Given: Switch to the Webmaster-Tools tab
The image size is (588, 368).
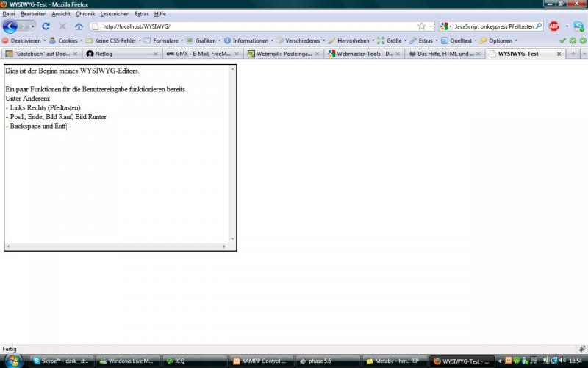Looking at the screenshot, I should [365, 54].
